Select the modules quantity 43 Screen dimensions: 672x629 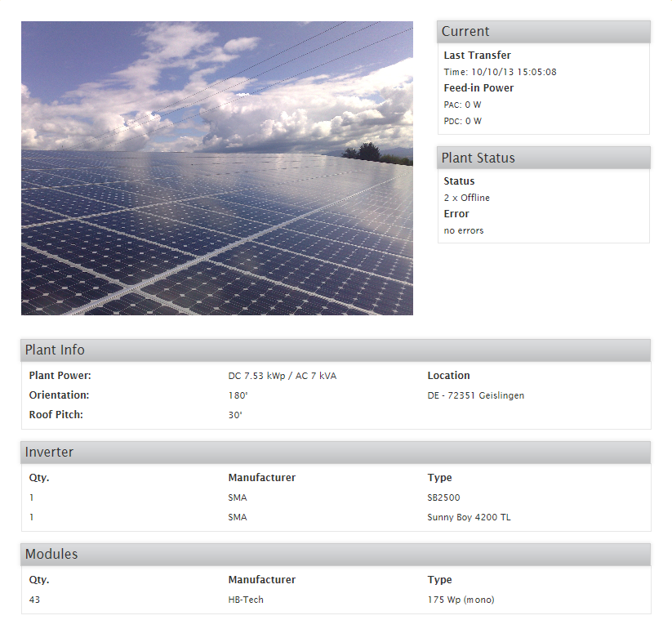(34, 600)
